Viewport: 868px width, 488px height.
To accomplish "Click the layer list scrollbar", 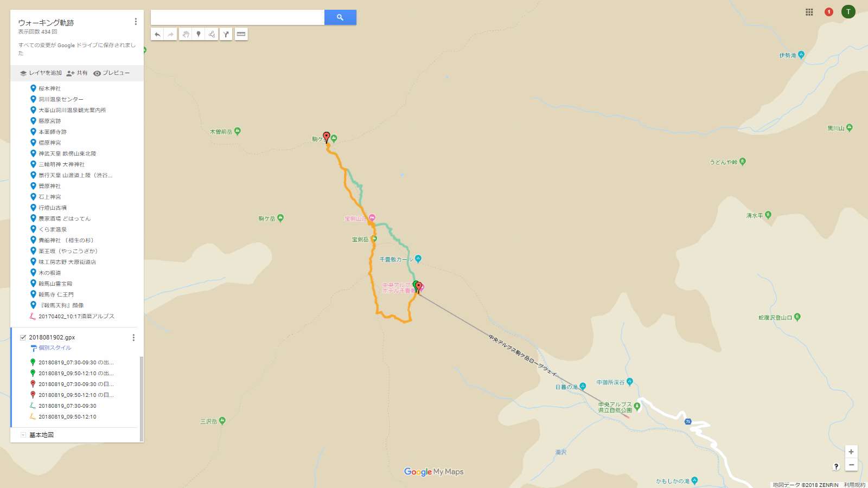I will 142,399.
